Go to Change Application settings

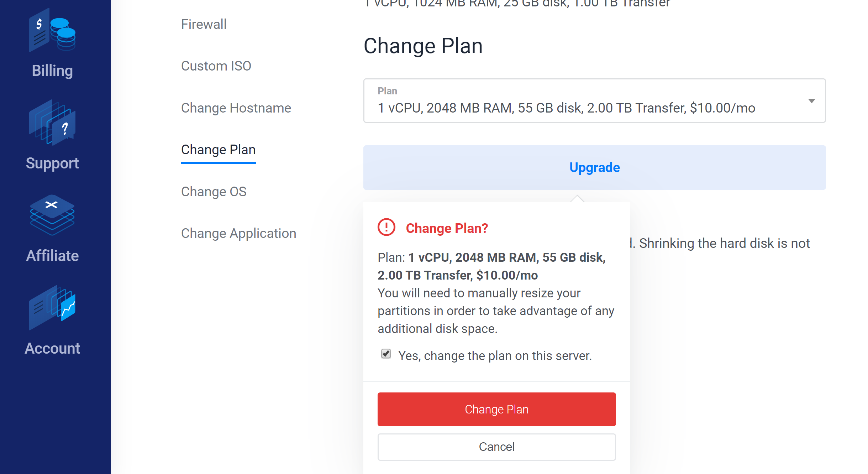point(239,233)
